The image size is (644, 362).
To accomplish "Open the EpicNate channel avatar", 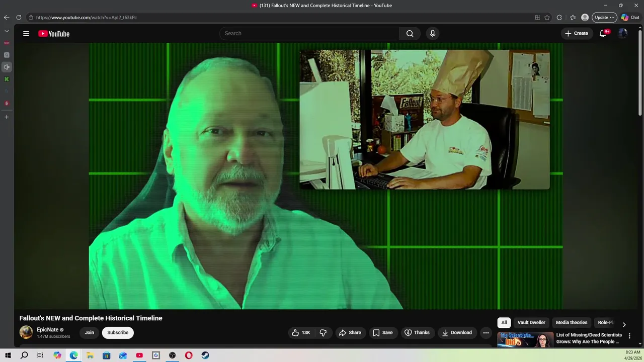I will (x=26, y=332).
